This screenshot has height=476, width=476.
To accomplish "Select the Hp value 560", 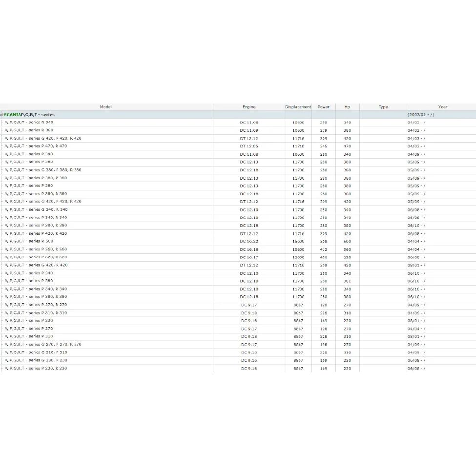I will click(x=347, y=249).
